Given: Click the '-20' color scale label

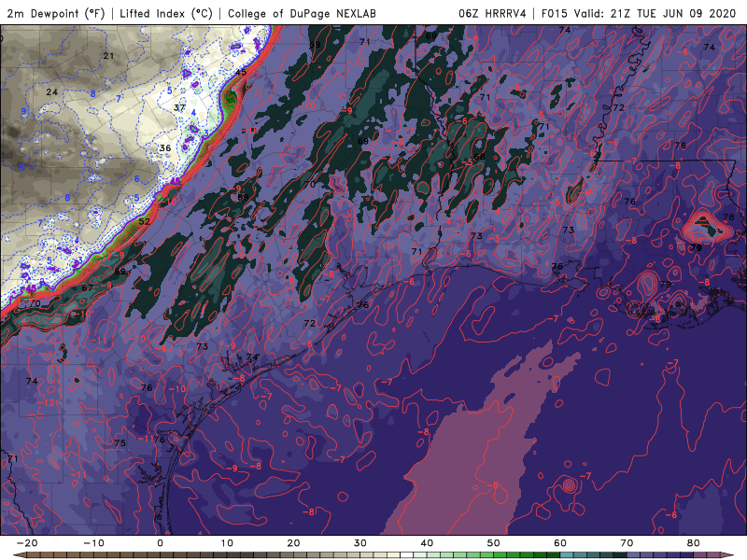Looking at the screenshot, I should tap(27, 543).
